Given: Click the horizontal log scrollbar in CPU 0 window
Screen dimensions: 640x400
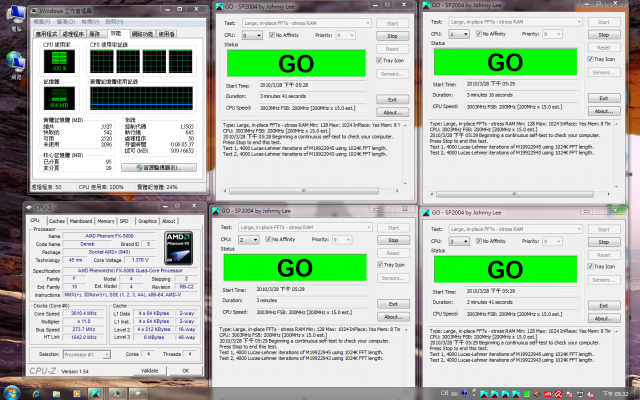Looking at the screenshot, I should [x=311, y=191].
